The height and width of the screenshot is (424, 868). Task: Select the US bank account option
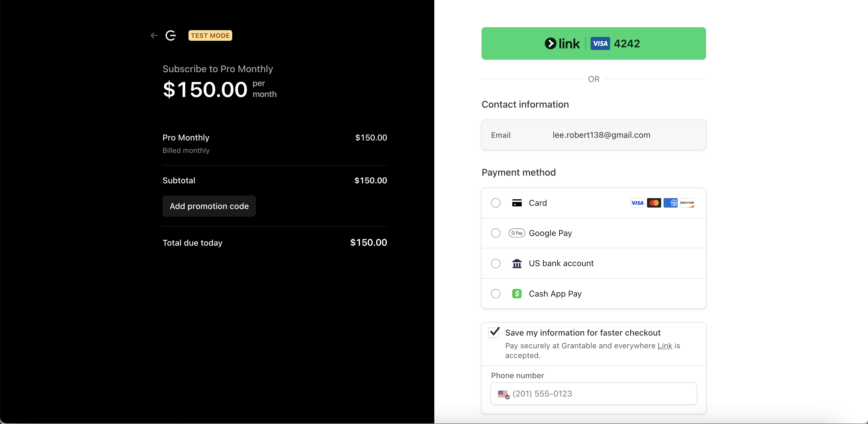pos(495,263)
